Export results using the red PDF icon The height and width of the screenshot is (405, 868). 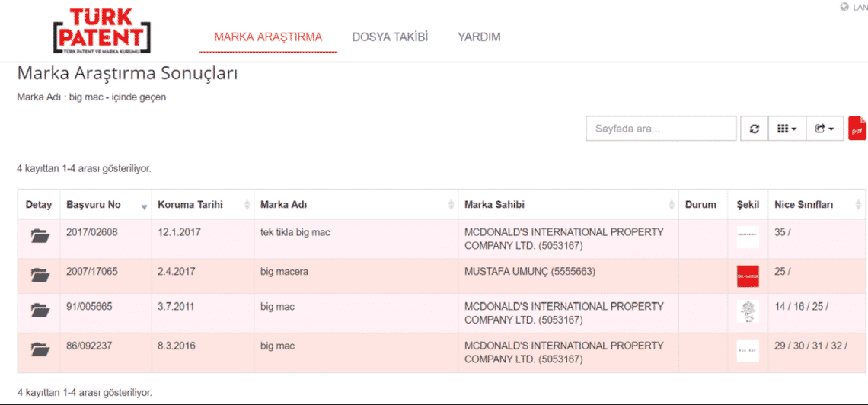[x=857, y=129]
